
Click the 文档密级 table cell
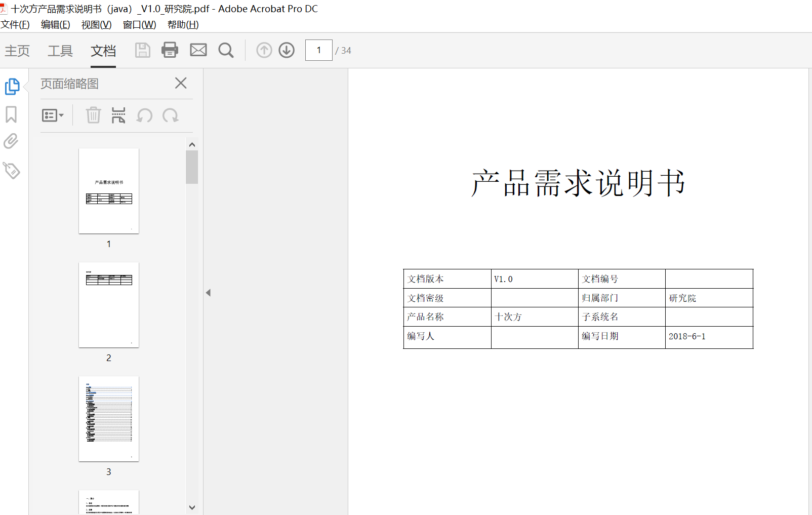448,298
